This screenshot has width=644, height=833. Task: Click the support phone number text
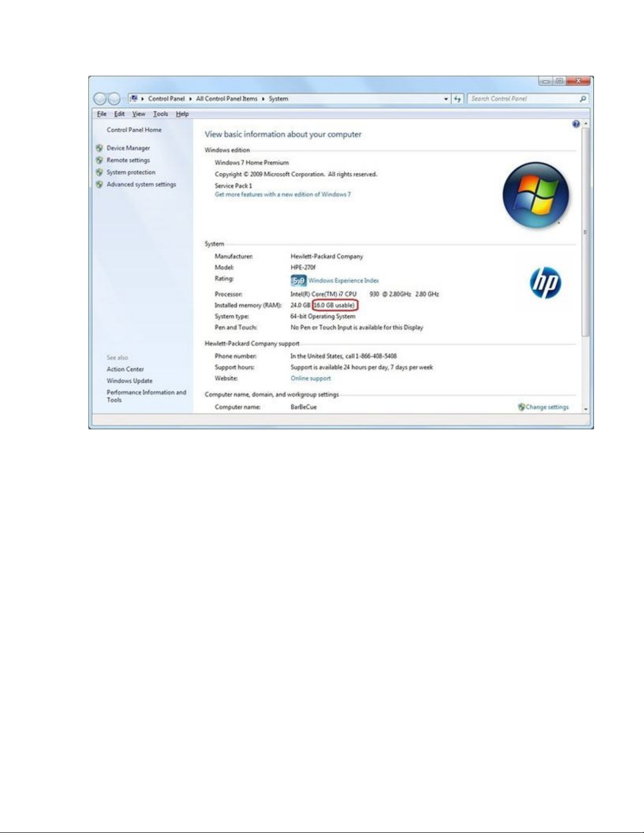(x=343, y=356)
